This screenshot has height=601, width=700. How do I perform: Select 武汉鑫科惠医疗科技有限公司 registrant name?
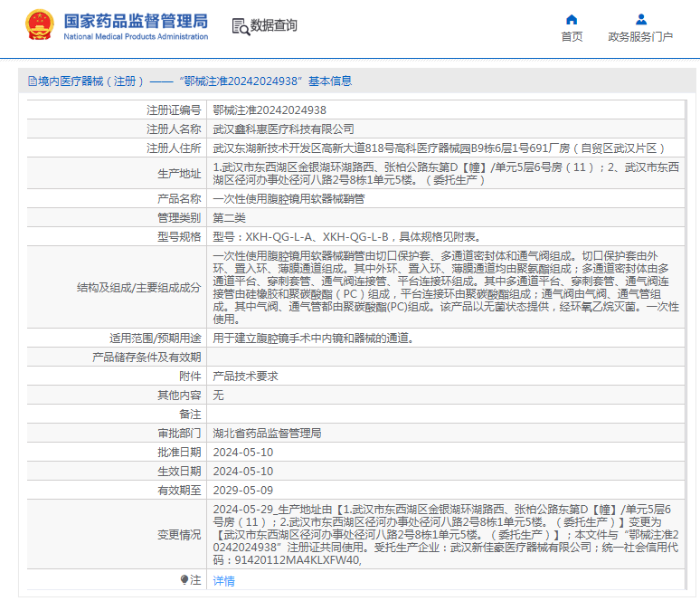[283, 129]
